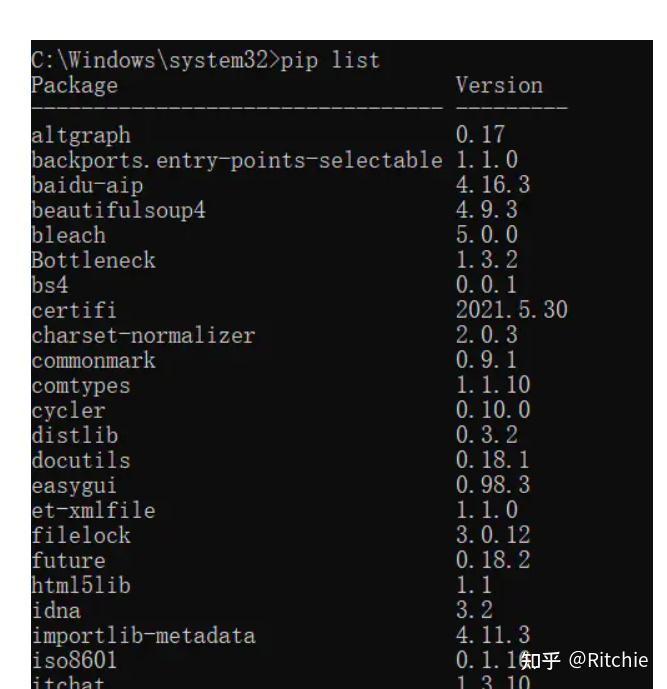Click the 知乎 @Ritchie watermark

click(x=584, y=660)
